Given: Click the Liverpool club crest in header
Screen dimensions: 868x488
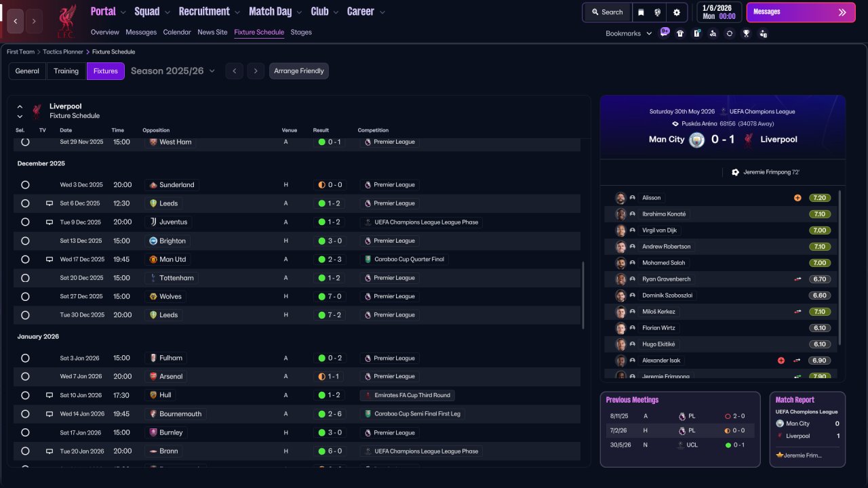Looking at the screenshot, I should 66,21.
